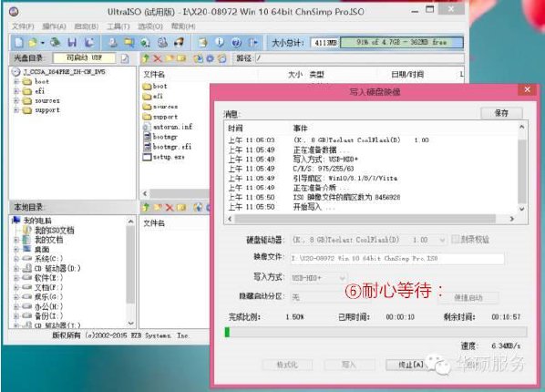Click the Open file folder icon in toolbar

coord(33,43)
